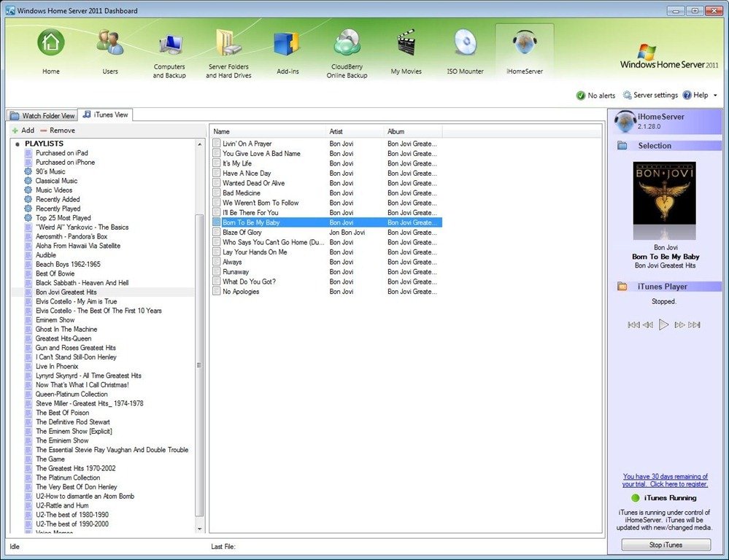This screenshot has height=560, width=729.
Task: Click the Stop iTunes button
Action: 666,545
